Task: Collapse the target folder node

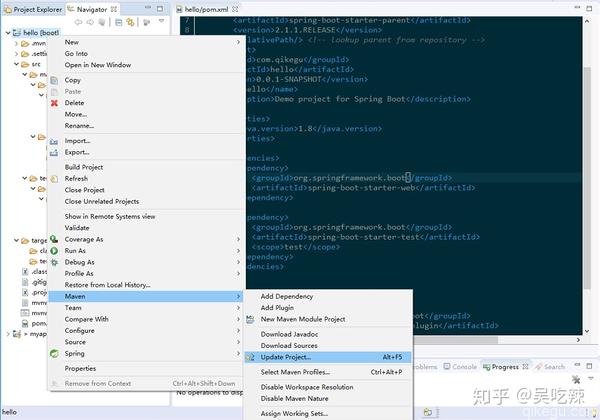Action: point(16,241)
